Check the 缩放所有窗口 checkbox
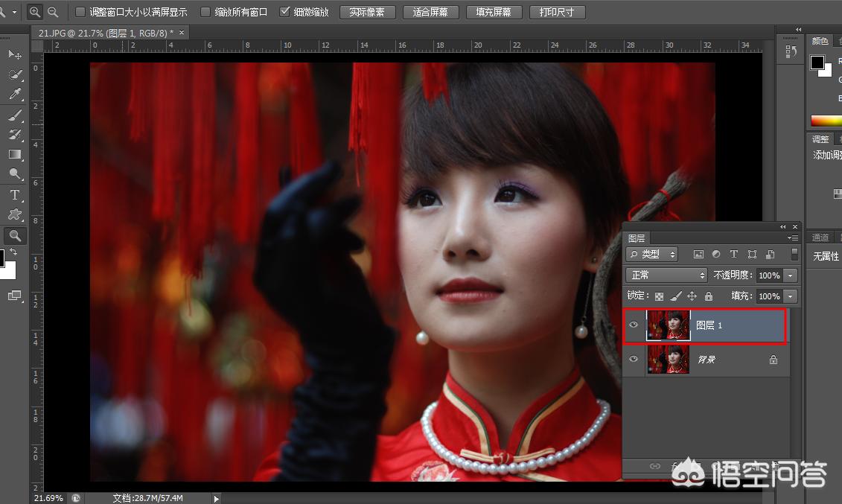 [205, 12]
